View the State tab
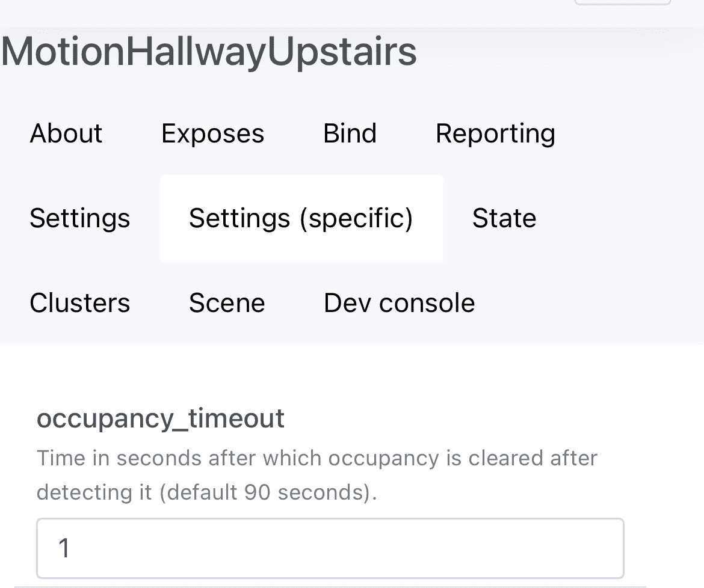The height and width of the screenshot is (588, 704). tap(504, 218)
